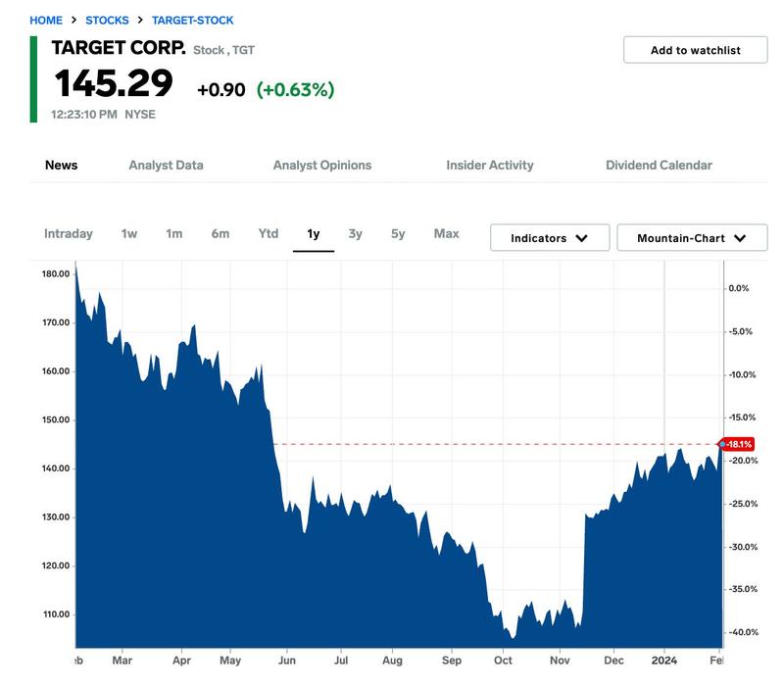Switch to the Analyst Opinions tab
Screen dimensions: 784x687
(x=322, y=166)
